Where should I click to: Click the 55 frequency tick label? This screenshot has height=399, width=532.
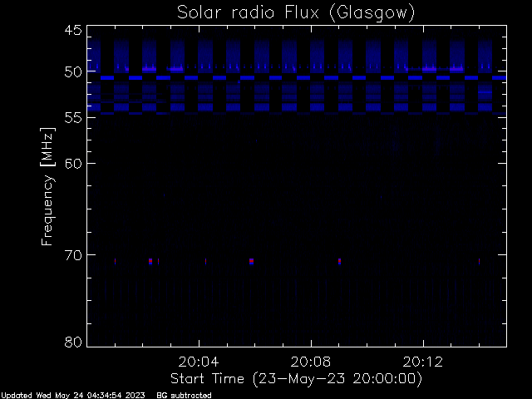[x=73, y=118]
